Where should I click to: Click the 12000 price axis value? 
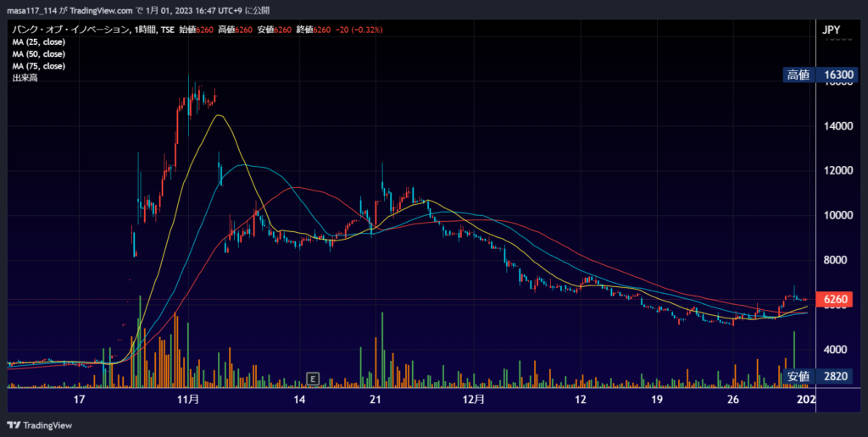click(x=838, y=170)
